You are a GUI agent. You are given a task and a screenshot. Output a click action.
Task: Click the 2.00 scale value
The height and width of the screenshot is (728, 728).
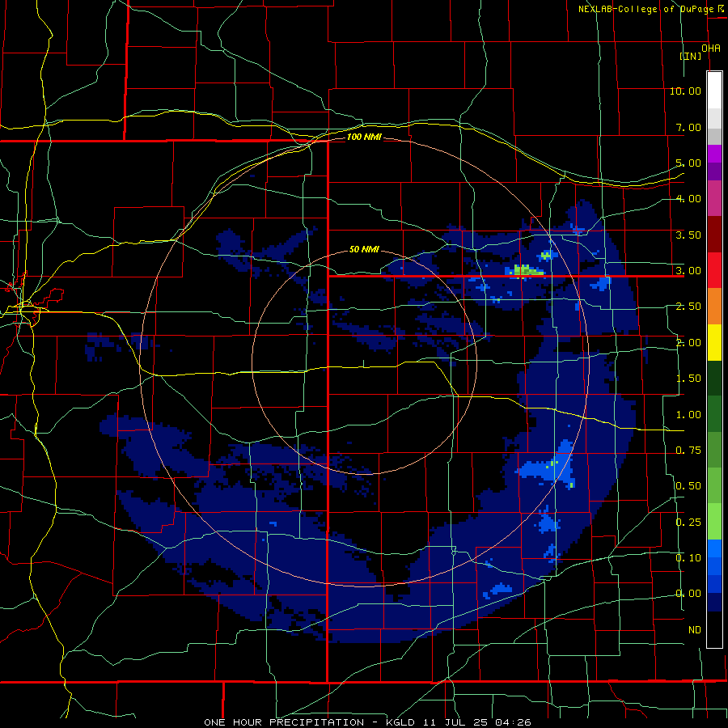688,343
